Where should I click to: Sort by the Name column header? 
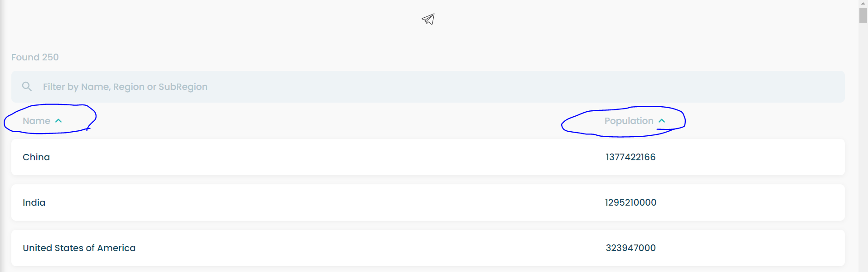pos(36,121)
